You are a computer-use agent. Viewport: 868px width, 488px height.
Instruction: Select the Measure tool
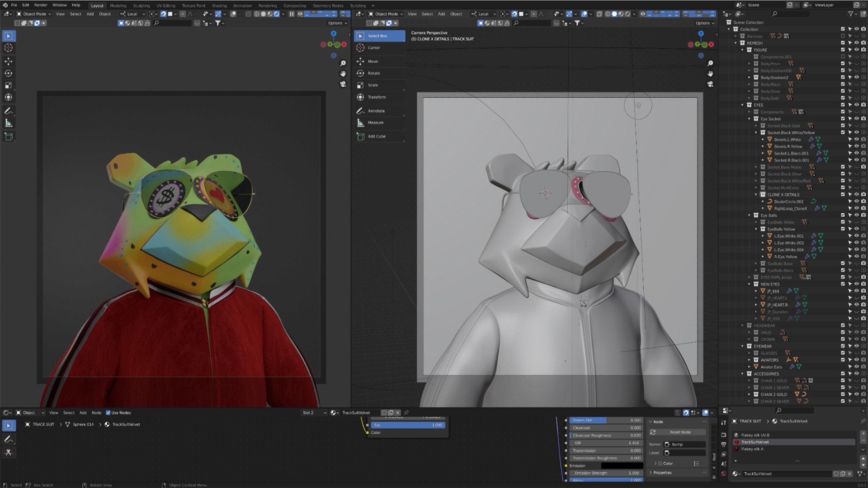click(x=375, y=123)
